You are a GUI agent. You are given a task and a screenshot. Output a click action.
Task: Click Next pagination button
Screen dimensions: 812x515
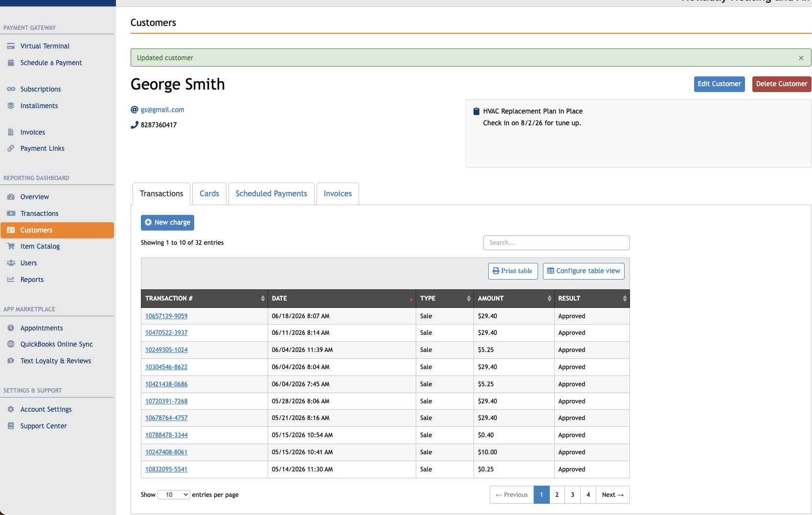(x=613, y=494)
